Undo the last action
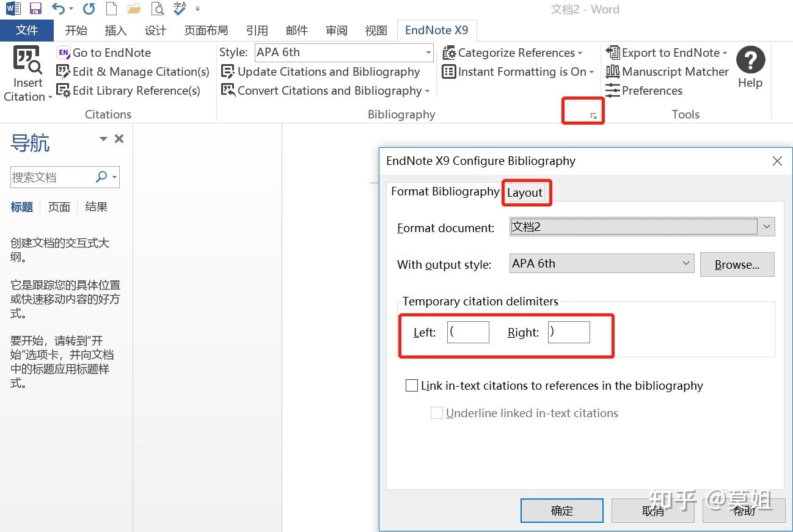The image size is (793, 532). click(x=58, y=9)
